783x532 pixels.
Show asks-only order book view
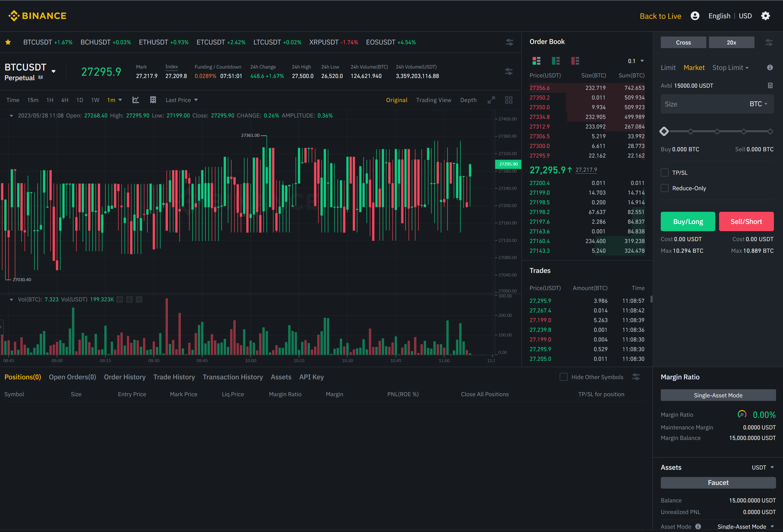[575, 61]
